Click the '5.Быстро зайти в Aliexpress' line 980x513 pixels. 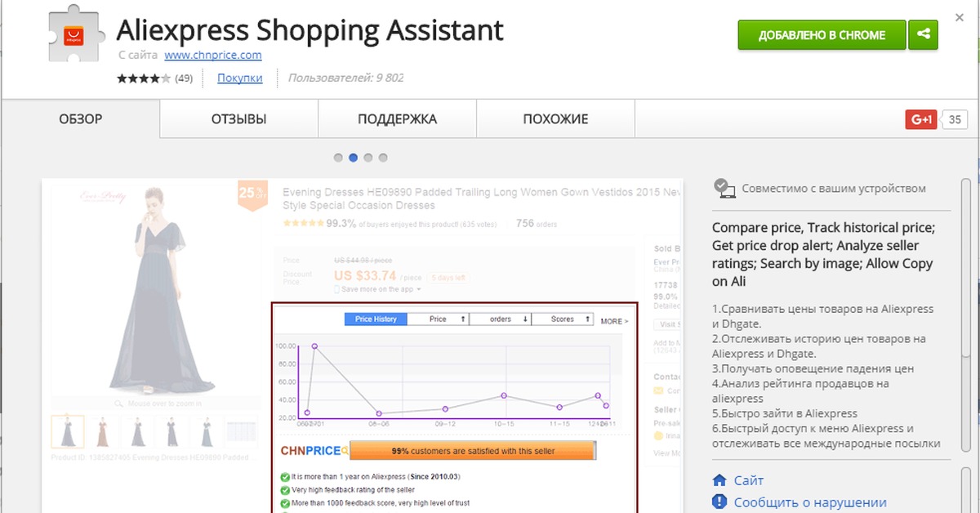[786, 413]
